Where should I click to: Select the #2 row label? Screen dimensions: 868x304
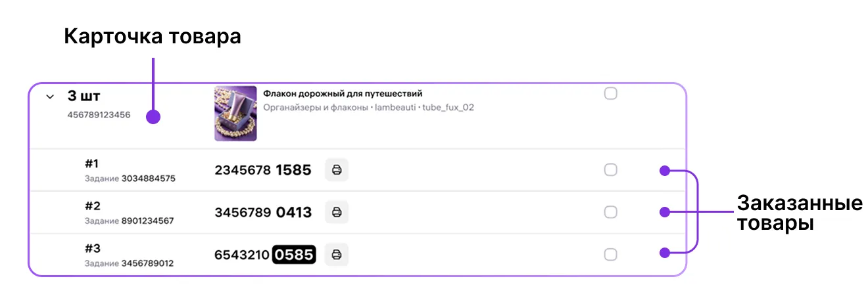click(92, 206)
